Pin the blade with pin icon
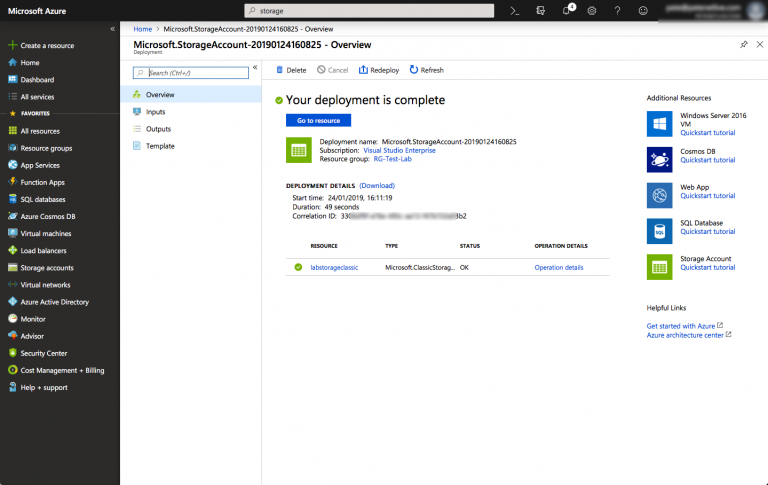 [x=744, y=45]
